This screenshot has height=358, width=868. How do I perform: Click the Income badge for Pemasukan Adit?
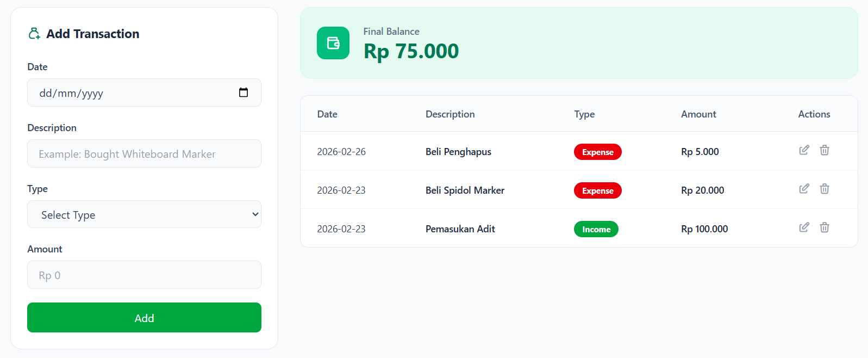click(596, 230)
